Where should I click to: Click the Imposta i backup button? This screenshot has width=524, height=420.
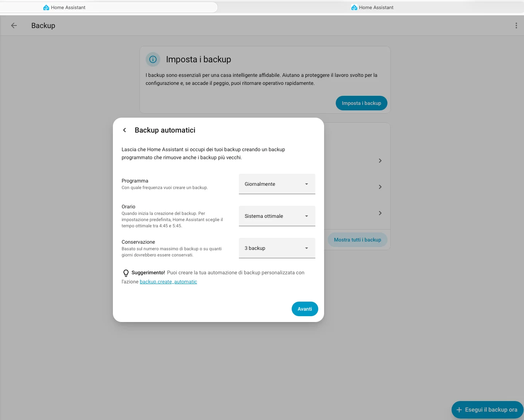click(361, 103)
